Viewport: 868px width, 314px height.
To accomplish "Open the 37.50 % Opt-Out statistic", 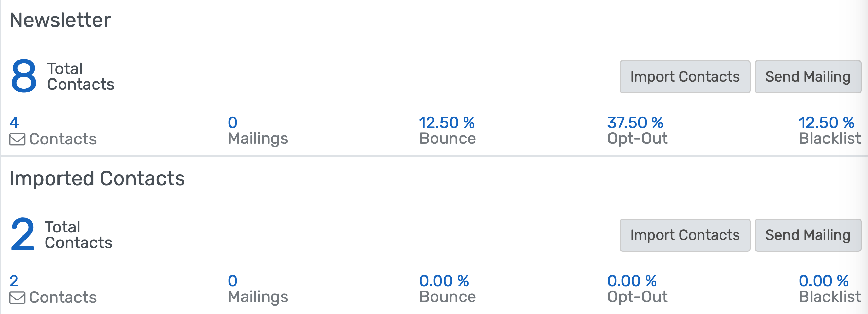I will pos(635,123).
